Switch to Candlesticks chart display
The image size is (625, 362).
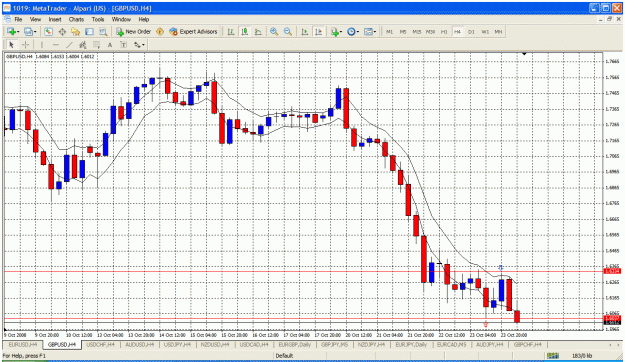coord(244,31)
